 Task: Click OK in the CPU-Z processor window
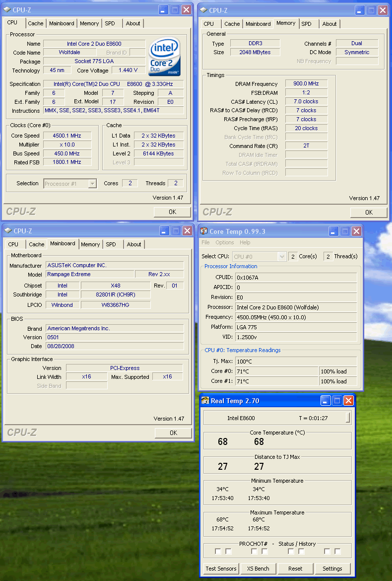tap(173, 212)
